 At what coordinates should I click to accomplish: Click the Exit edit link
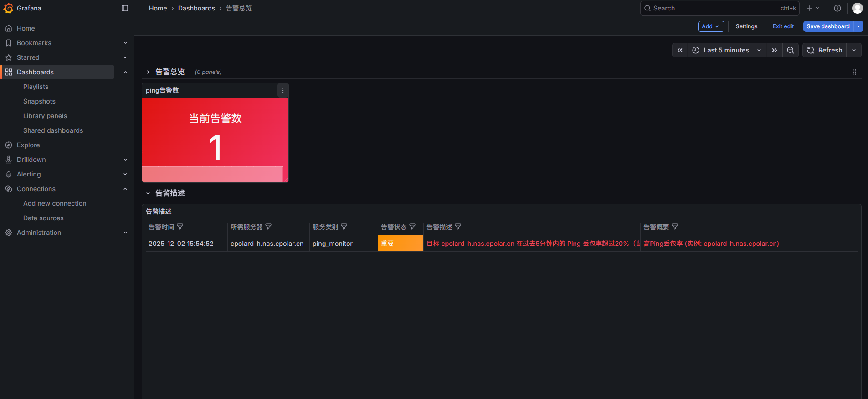(x=783, y=26)
